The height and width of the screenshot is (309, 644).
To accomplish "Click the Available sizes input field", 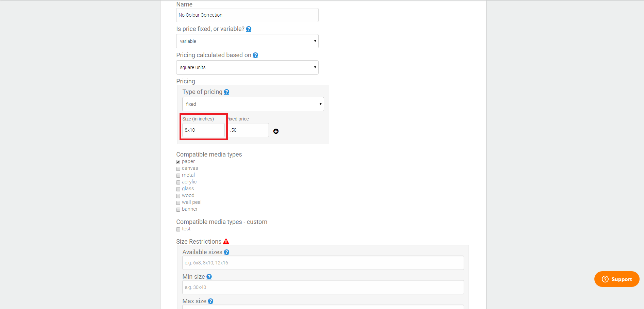I will tap(323, 263).
